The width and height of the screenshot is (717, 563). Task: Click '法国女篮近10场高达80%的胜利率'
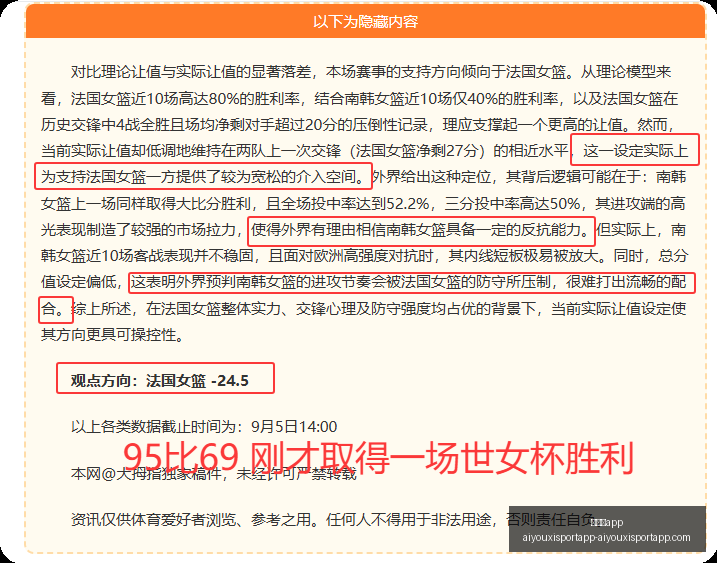point(185,98)
